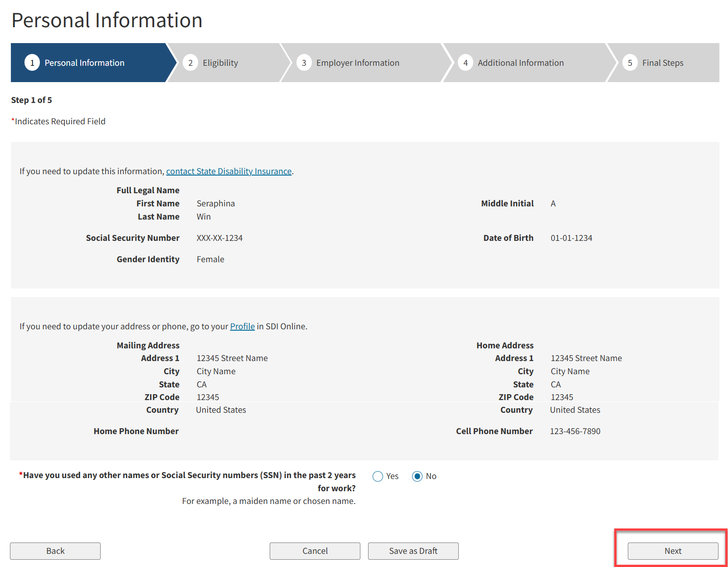Follow the Profile link for SDI Online
The height and width of the screenshot is (567, 728).
click(242, 326)
